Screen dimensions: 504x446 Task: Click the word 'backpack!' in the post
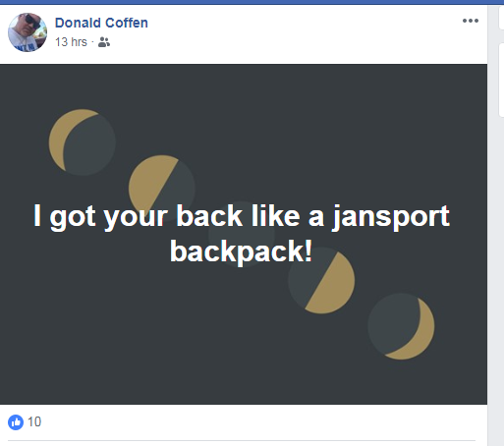241,252
